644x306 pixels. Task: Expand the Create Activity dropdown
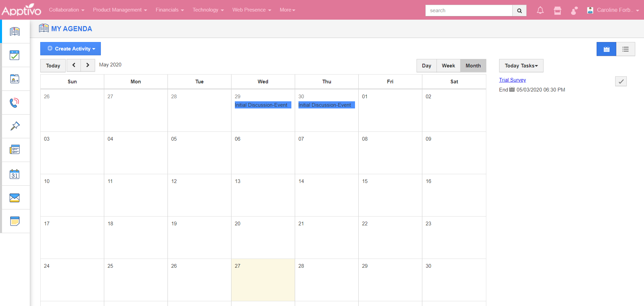(70, 49)
